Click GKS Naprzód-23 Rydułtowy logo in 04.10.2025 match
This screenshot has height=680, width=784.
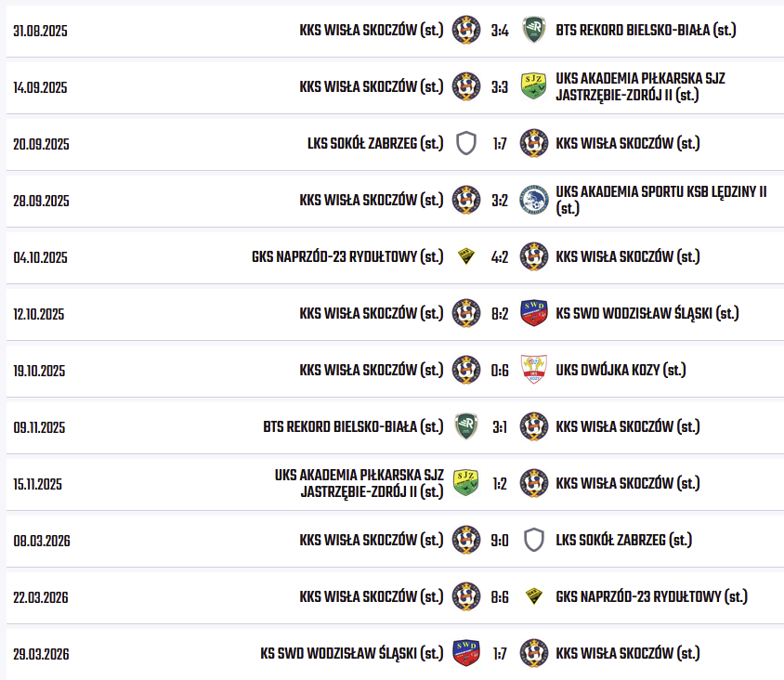tap(466, 256)
